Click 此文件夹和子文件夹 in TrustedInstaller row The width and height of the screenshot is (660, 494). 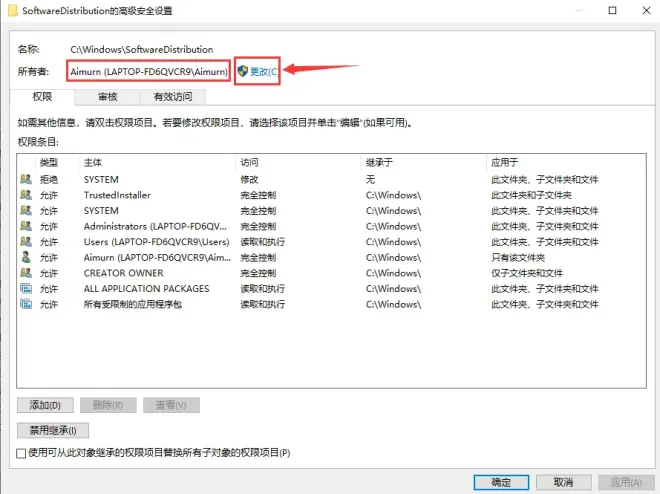532,195
